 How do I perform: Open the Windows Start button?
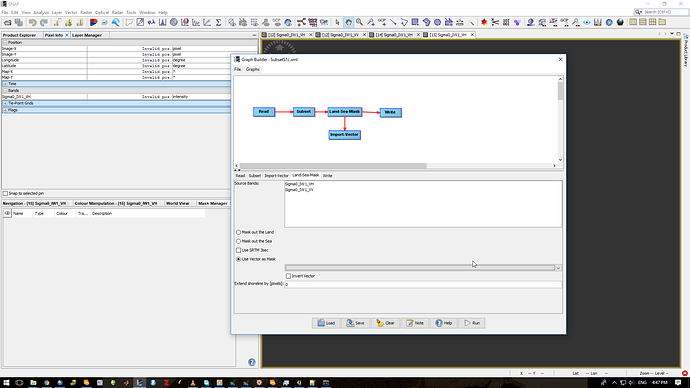tap(6, 383)
